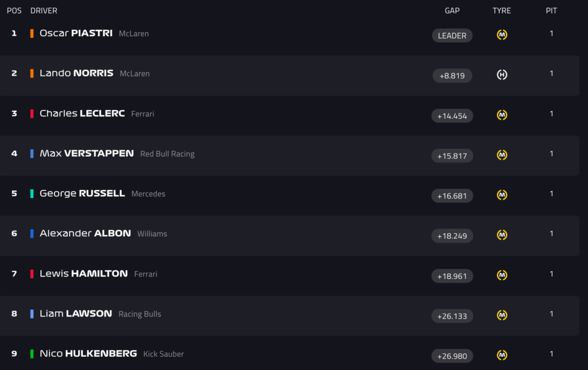Click the LEADER gap badge
Screen dimensions: 588x370
point(452,36)
